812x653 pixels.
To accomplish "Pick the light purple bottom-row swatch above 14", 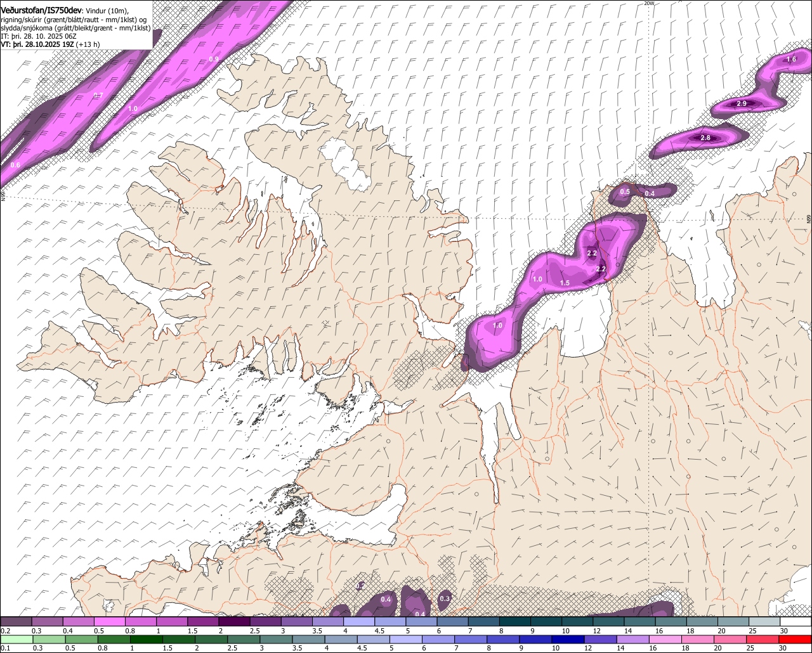I will 633,639.
